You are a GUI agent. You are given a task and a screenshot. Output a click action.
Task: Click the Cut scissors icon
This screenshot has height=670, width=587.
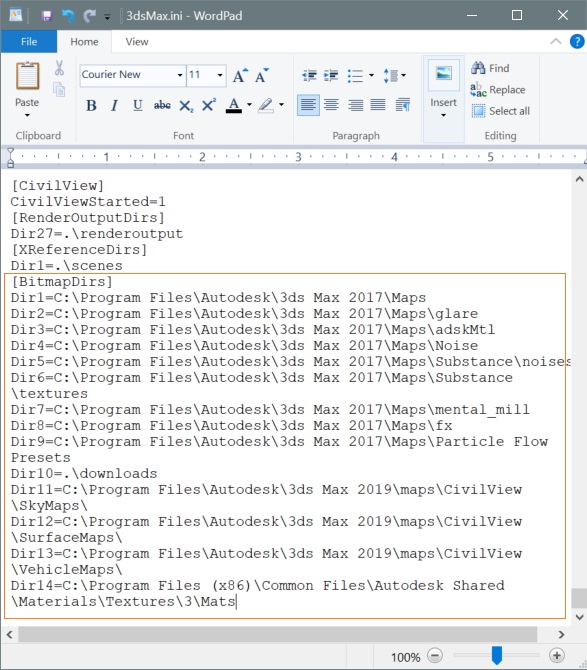[59, 68]
